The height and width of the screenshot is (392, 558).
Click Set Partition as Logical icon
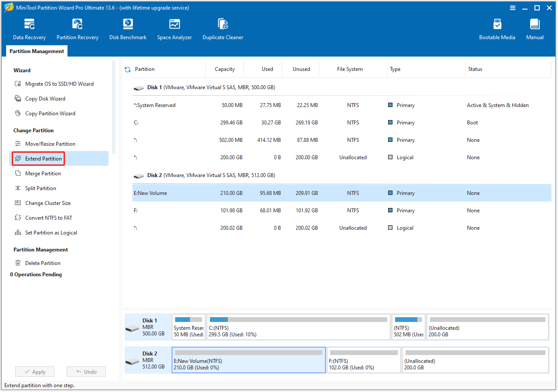[x=18, y=233]
